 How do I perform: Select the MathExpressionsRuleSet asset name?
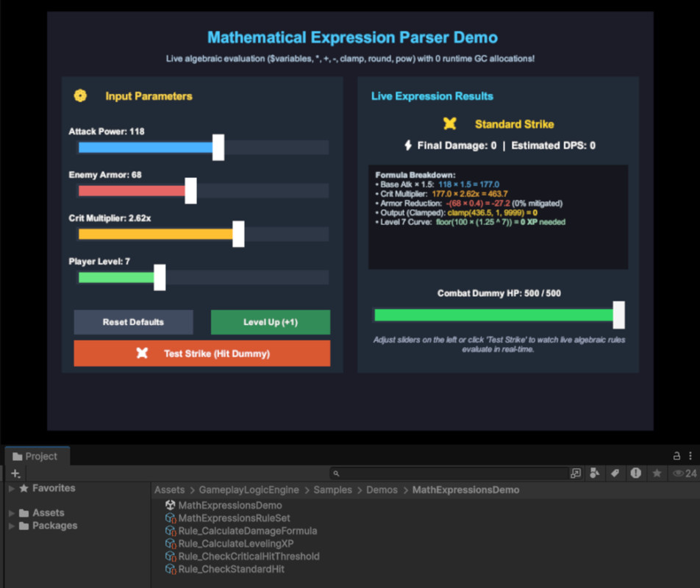click(235, 518)
